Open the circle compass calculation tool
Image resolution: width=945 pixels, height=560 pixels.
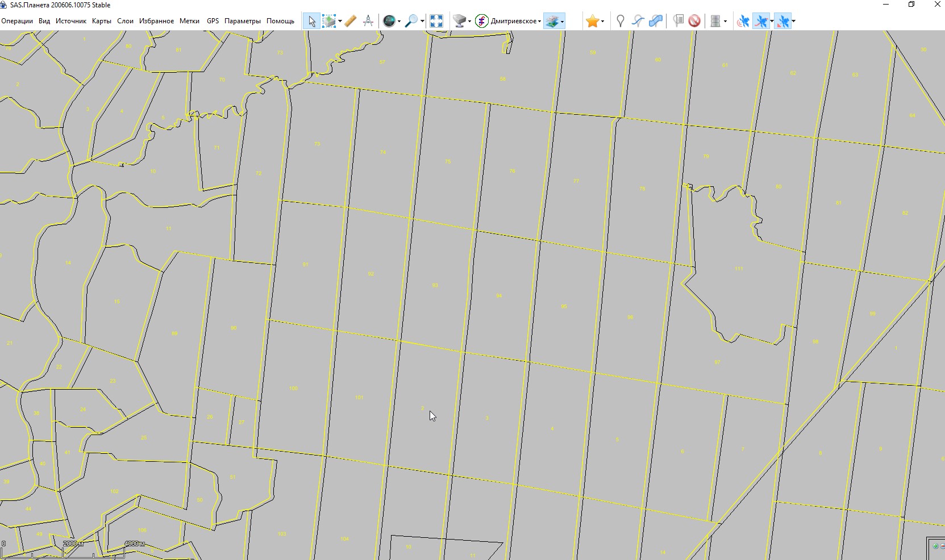click(x=368, y=22)
